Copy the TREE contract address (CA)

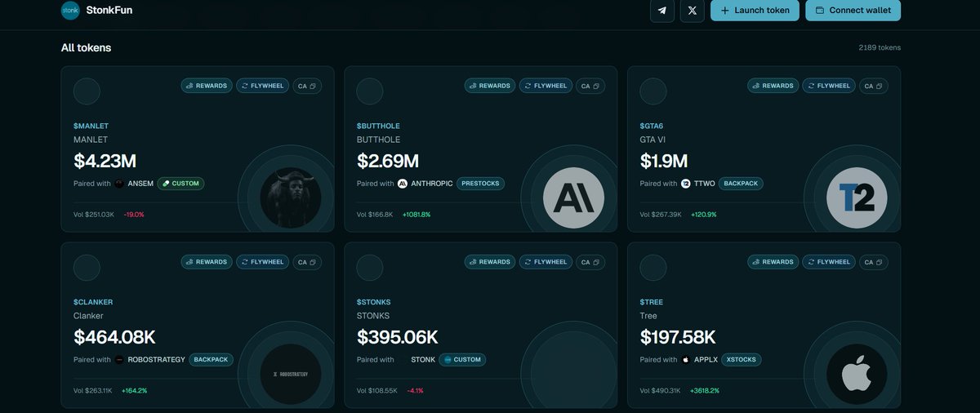(x=873, y=262)
